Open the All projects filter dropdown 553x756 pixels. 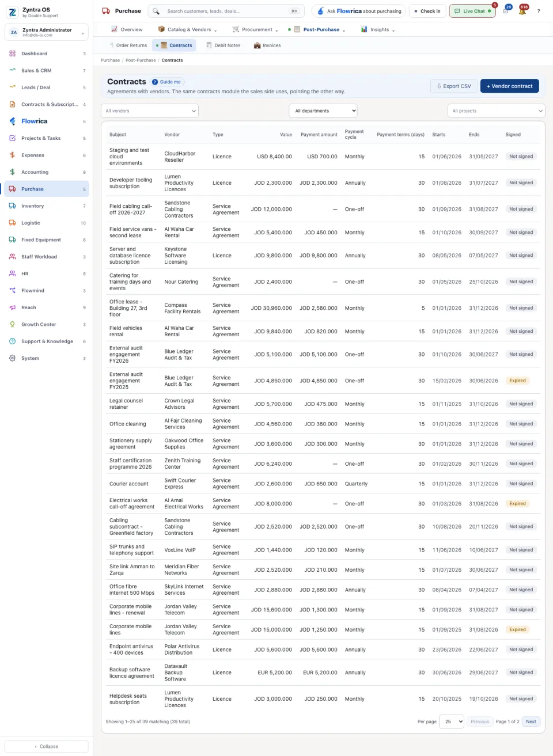[x=497, y=111]
